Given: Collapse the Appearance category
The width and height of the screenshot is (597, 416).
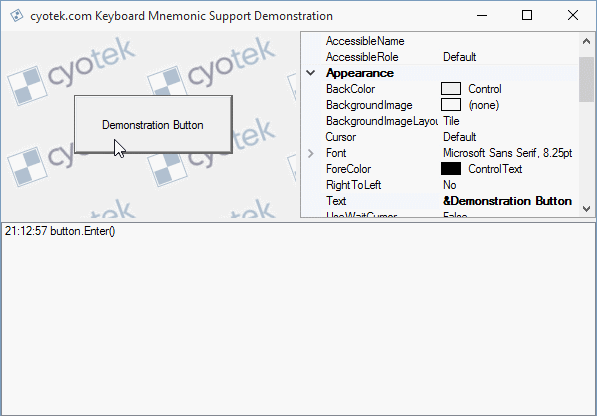Looking at the screenshot, I should pyautogui.click(x=311, y=73).
